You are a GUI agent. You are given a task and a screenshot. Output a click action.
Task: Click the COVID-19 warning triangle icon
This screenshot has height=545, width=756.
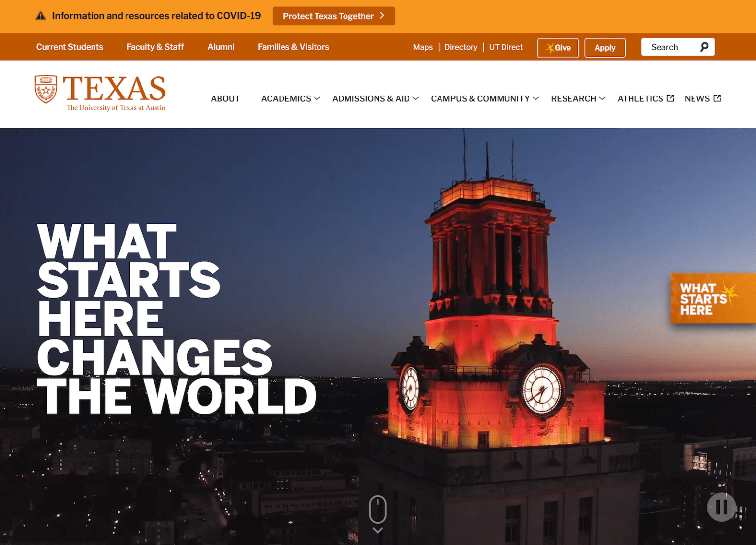coord(41,16)
